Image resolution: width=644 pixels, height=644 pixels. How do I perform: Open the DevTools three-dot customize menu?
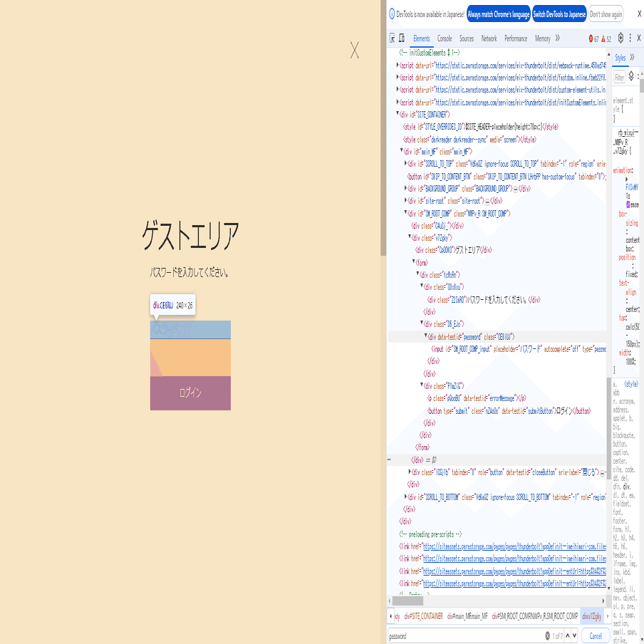click(630, 38)
